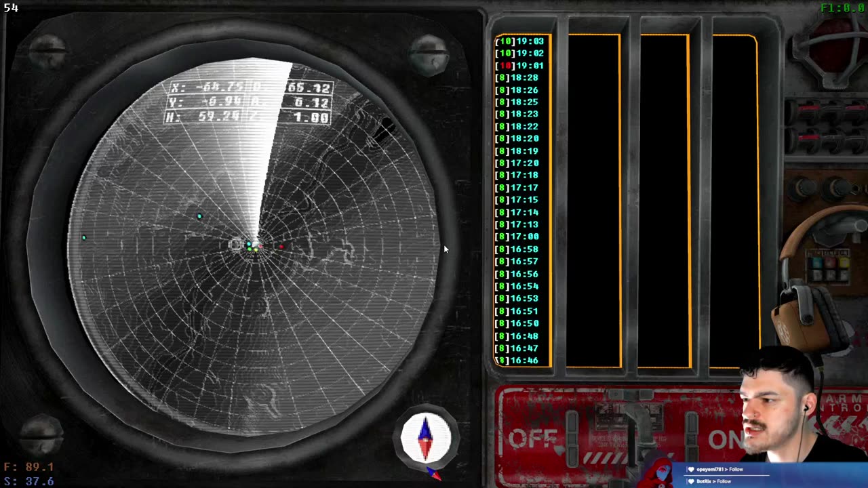The height and width of the screenshot is (488, 868).
Task: Select signal entry [8]17:14
Action: 518,212
